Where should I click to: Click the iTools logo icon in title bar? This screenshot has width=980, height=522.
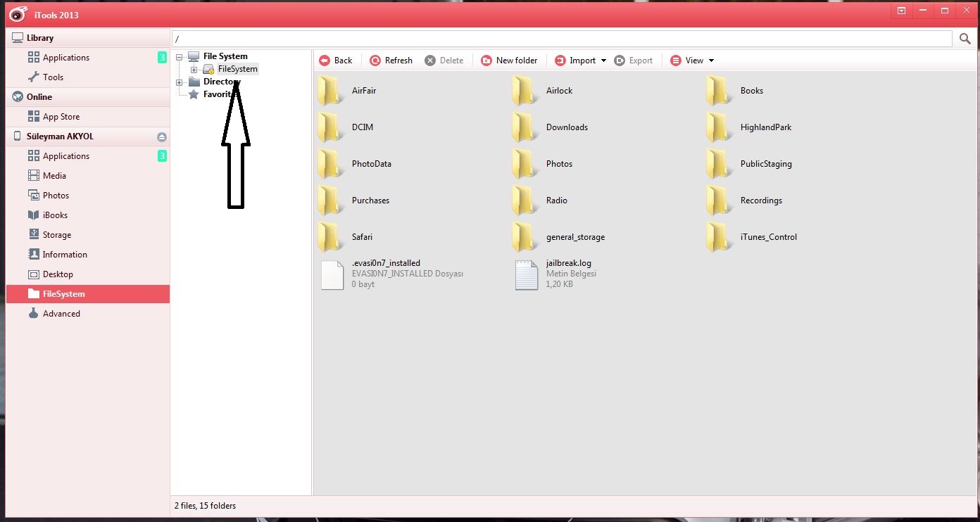(18, 14)
